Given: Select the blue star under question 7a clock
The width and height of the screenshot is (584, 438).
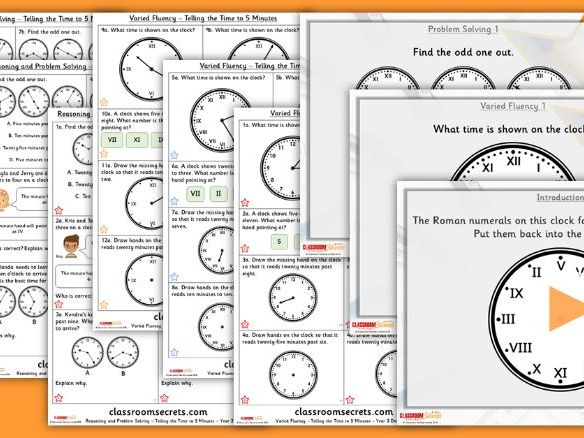Looking at the screenshot, I should tap(174, 277).
